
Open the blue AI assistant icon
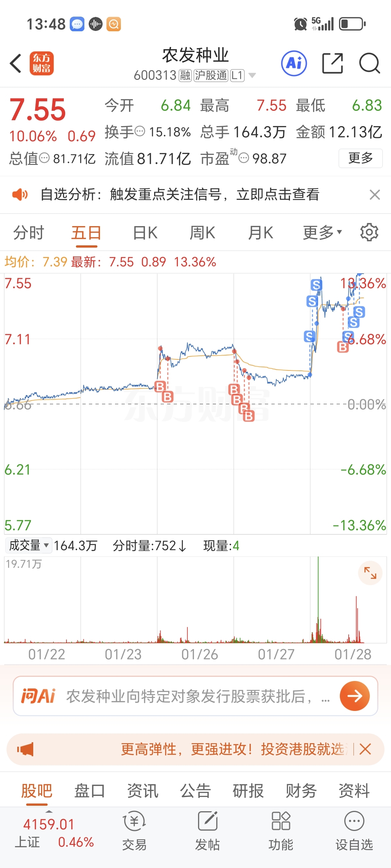(294, 63)
